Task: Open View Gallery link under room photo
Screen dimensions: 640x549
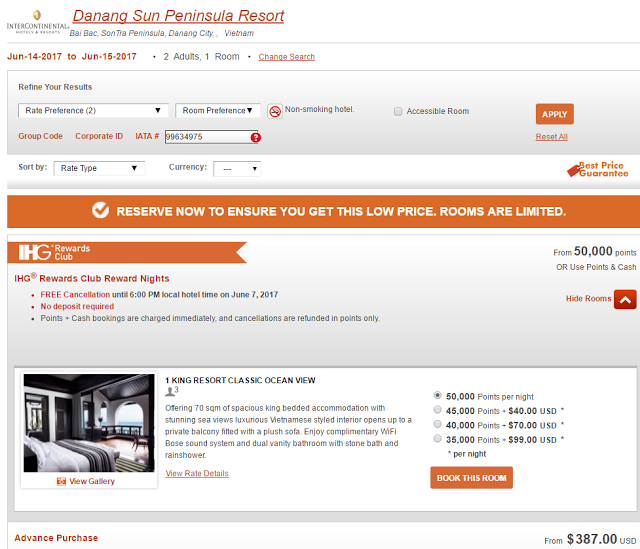Action: [92, 481]
